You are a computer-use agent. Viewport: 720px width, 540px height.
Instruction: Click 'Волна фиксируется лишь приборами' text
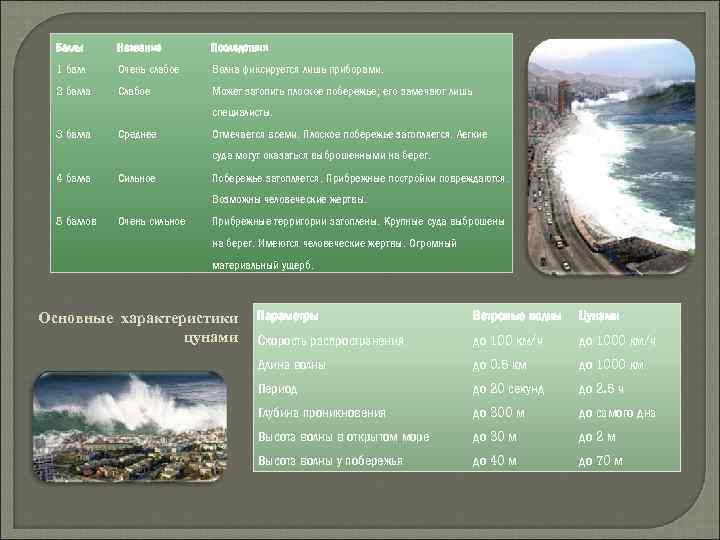(297, 69)
